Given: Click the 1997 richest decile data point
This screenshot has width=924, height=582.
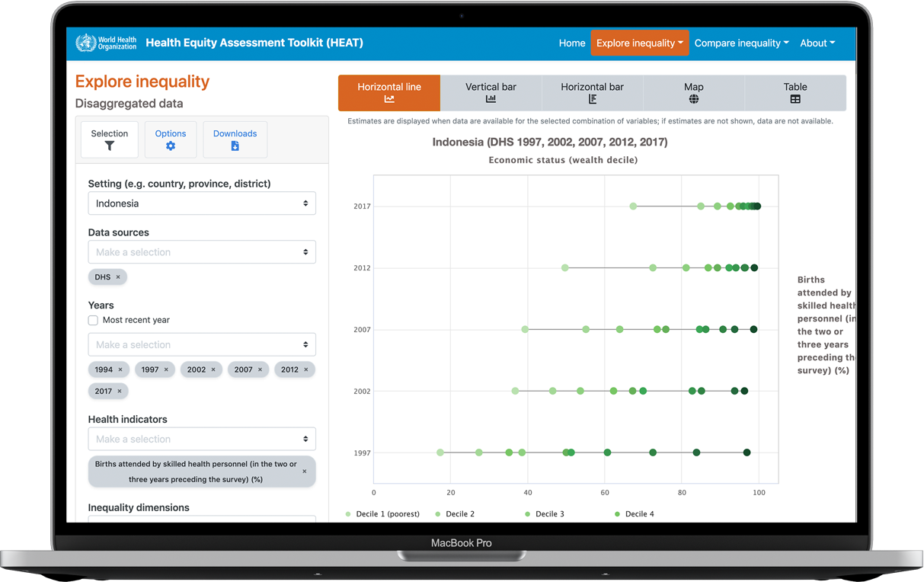Looking at the screenshot, I should point(747,452).
